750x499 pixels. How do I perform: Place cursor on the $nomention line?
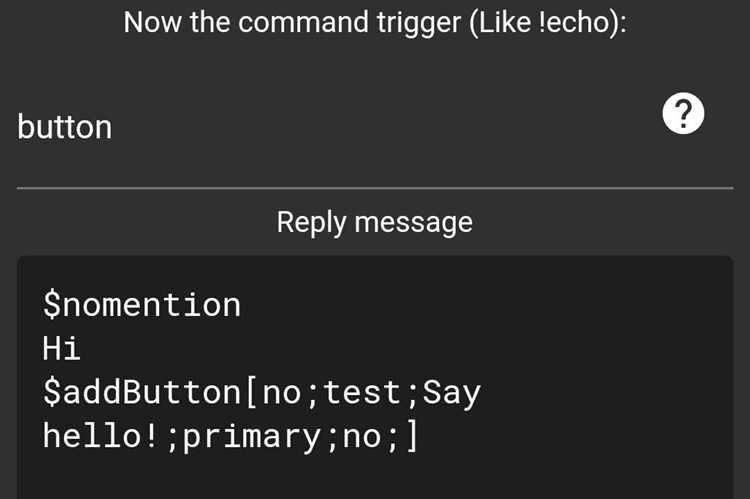tap(142, 305)
